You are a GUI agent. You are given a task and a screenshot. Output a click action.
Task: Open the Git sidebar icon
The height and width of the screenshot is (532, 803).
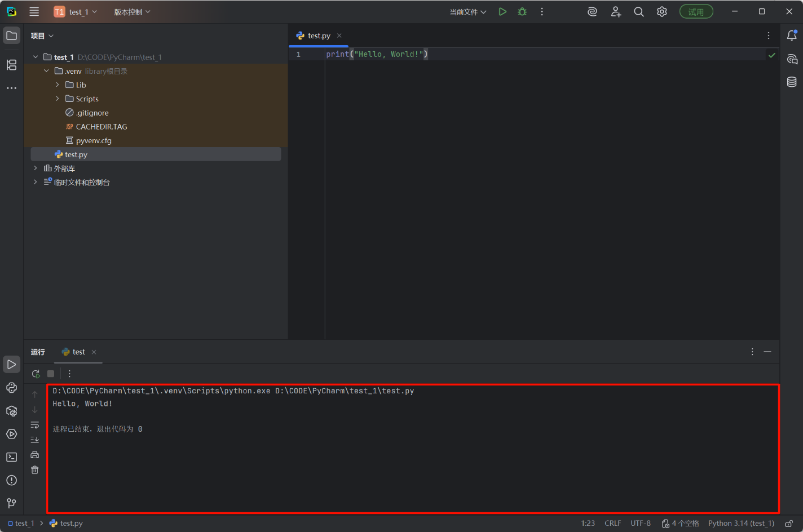11,503
